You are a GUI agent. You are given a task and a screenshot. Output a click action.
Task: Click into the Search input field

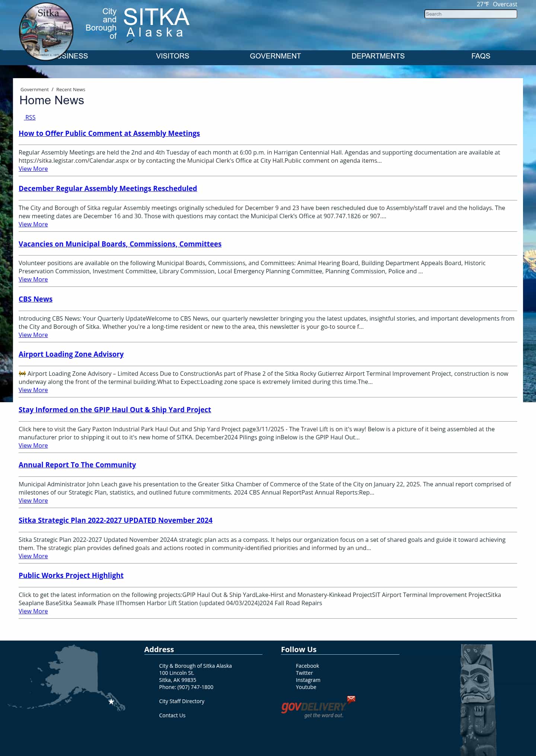[470, 14]
